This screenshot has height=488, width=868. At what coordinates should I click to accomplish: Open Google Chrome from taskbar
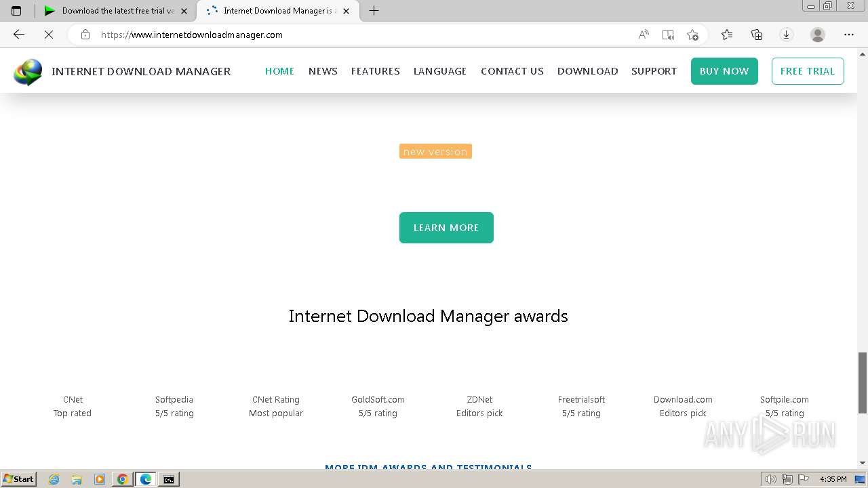pos(123,479)
